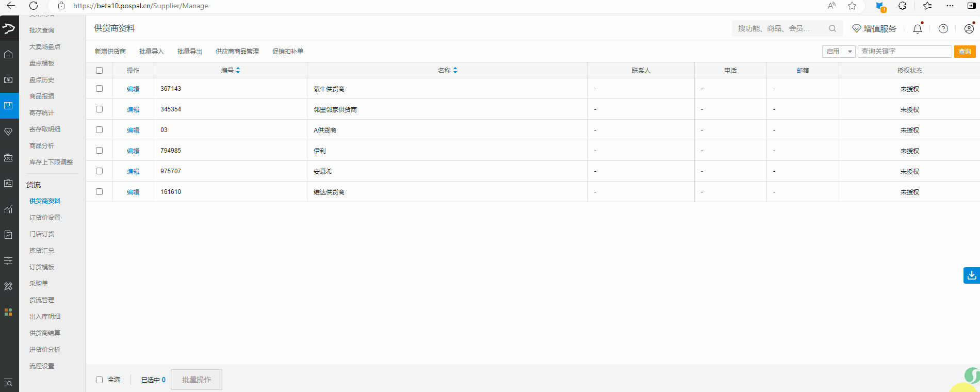Screen dimensions: 980x392
Task: Toggle the header select-all checkbox
Action: coord(99,70)
